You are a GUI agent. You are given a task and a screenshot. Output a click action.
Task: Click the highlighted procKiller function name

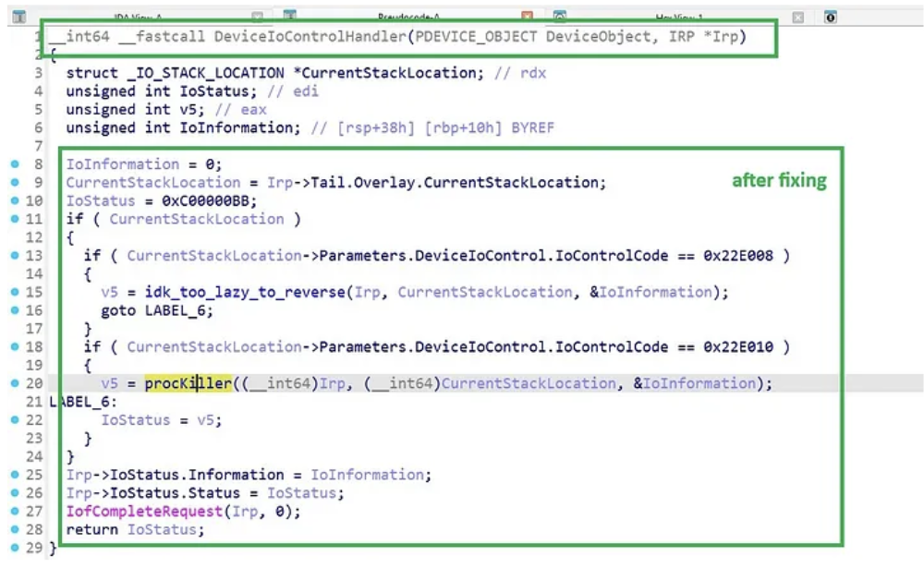click(x=188, y=383)
